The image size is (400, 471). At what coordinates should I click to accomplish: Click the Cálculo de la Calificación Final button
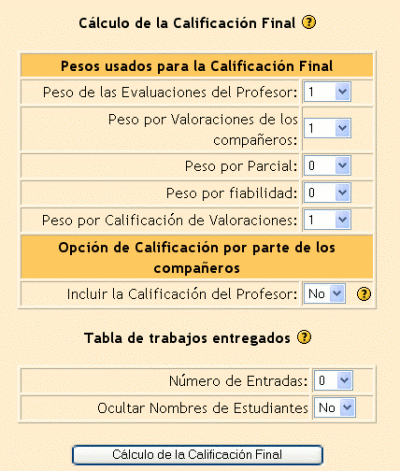(197, 455)
